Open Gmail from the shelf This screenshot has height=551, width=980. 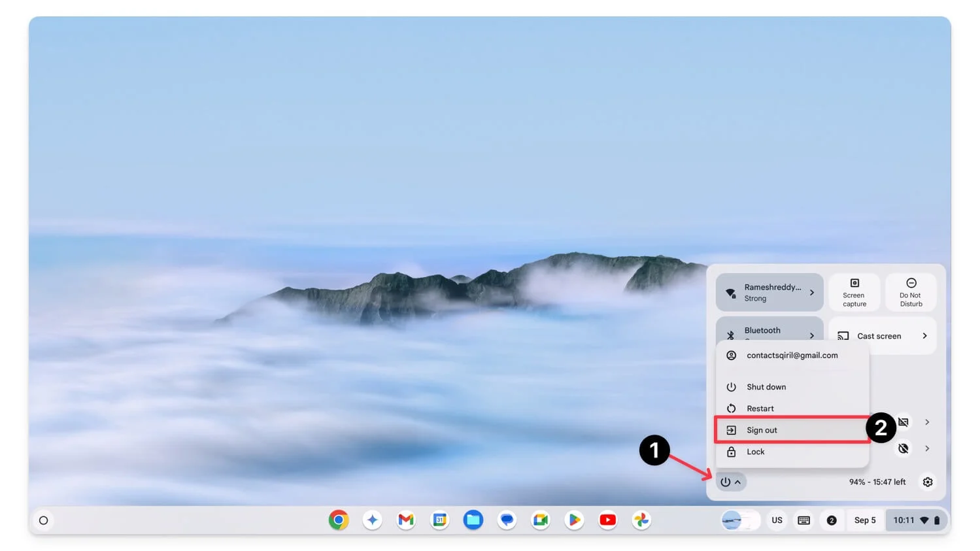(x=406, y=520)
